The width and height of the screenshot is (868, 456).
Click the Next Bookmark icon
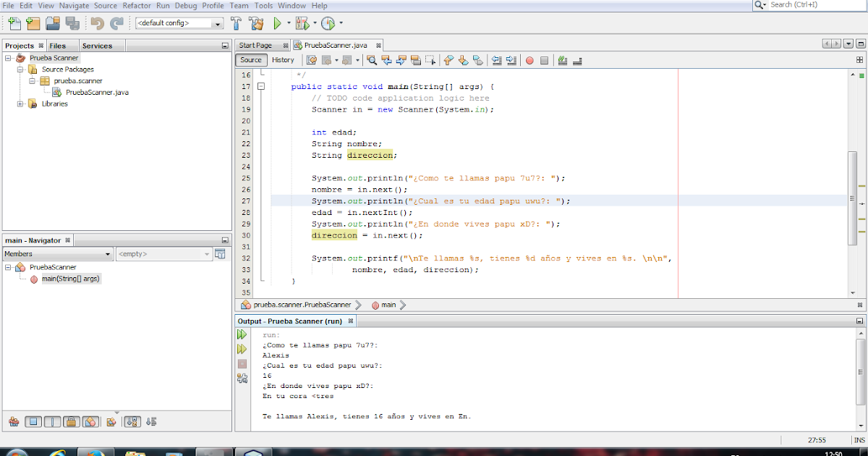[x=463, y=60]
